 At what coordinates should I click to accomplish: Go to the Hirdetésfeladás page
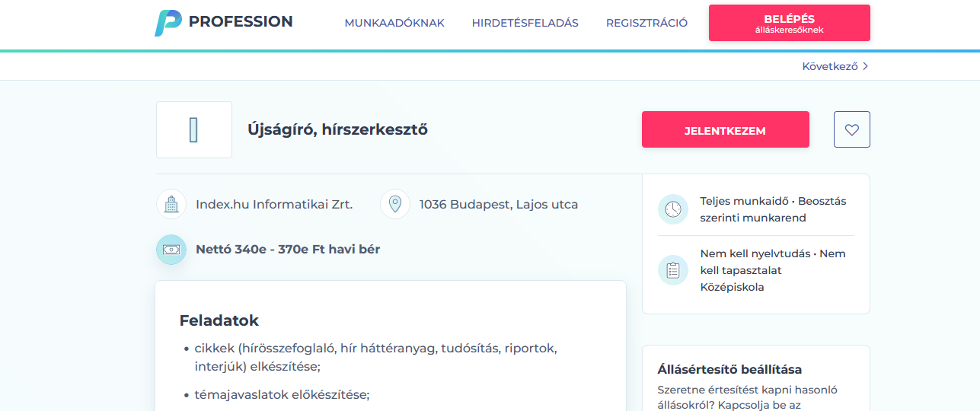(x=525, y=23)
